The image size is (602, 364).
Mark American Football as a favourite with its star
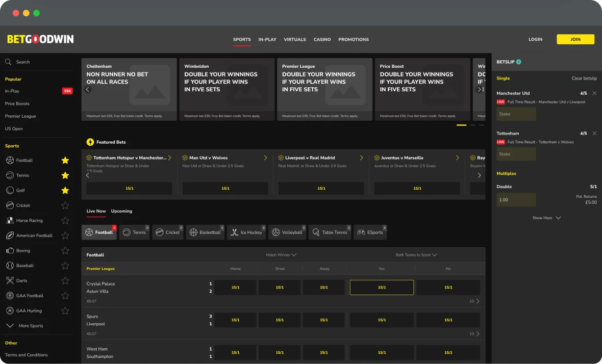[65, 236]
